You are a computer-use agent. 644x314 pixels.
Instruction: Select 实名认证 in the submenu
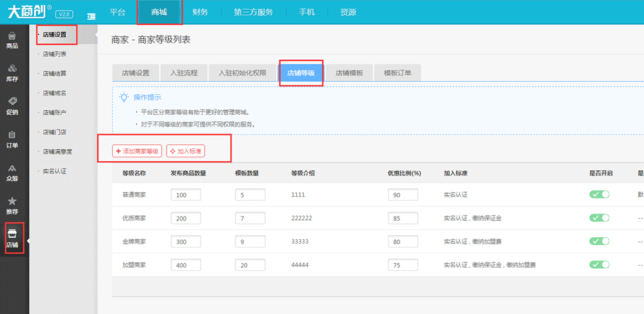[55, 171]
